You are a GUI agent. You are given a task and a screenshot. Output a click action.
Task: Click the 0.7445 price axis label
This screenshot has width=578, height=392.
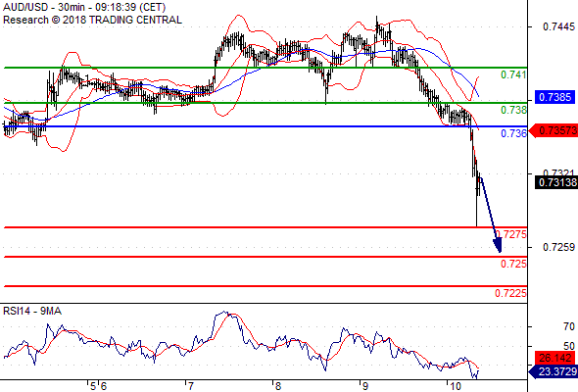[558, 26]
